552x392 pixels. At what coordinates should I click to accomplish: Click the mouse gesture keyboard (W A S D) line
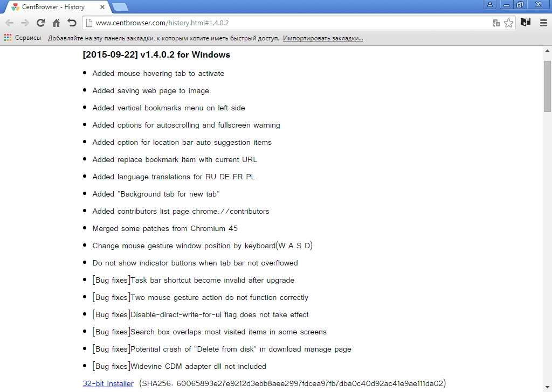(x=203, y=246)
